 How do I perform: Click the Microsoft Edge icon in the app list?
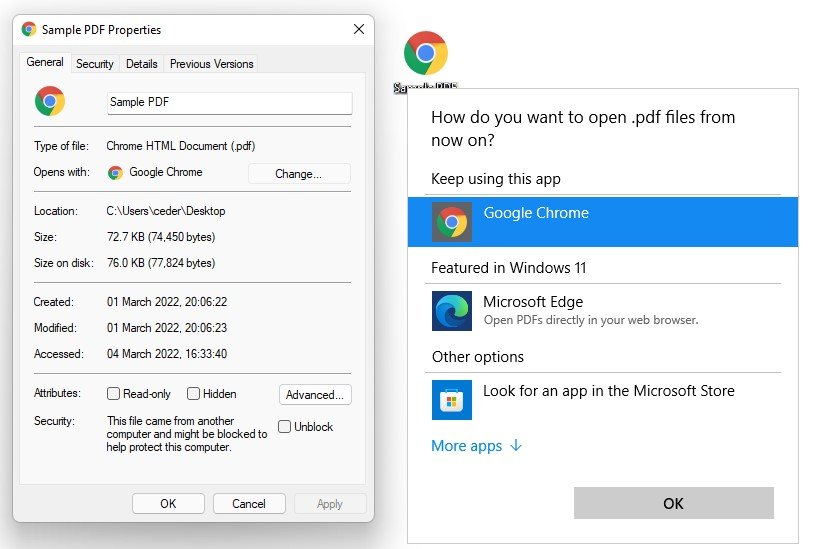(452, 311)
